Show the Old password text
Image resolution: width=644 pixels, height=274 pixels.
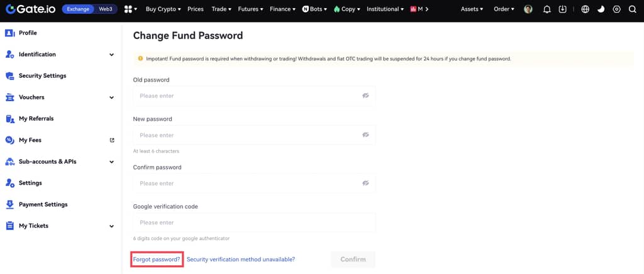coord(365,96)
